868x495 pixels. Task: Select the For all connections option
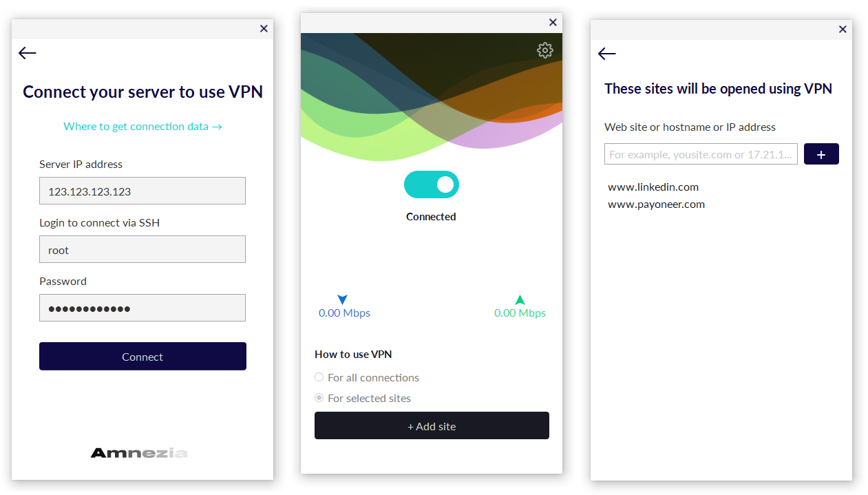367,377
